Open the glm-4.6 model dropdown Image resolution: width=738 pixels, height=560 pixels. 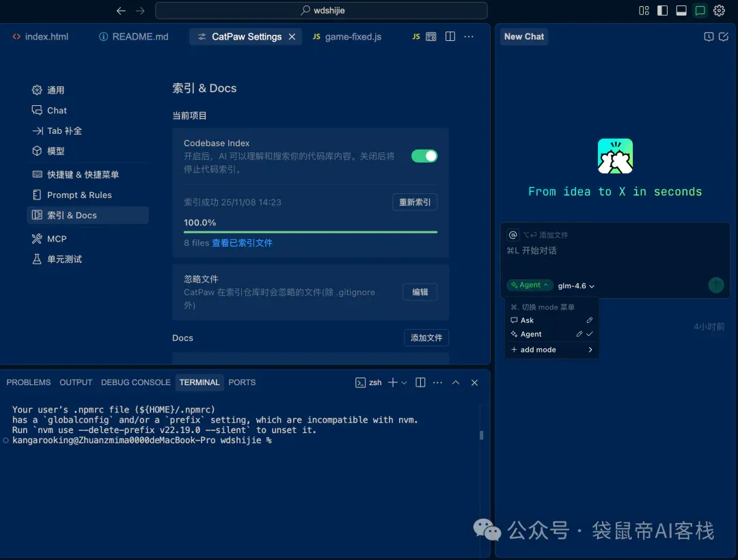tap(575, 286)
